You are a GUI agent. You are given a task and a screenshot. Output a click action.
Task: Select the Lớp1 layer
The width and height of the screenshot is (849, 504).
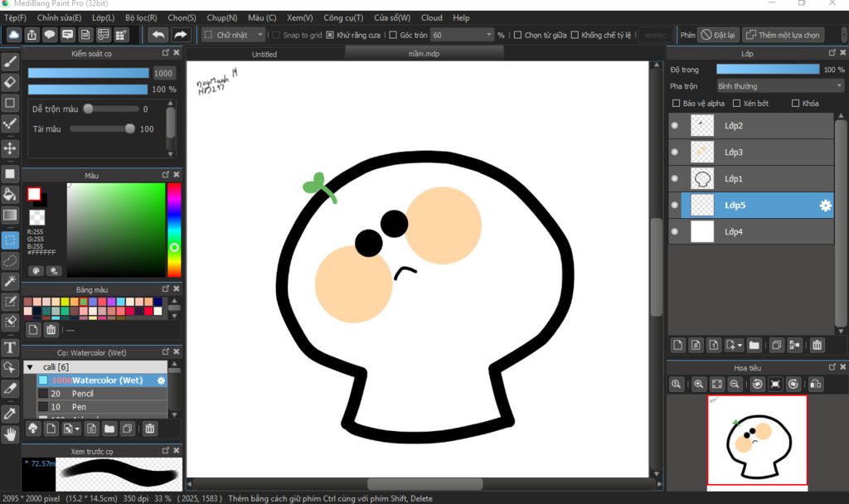click(x=751, y=179)
